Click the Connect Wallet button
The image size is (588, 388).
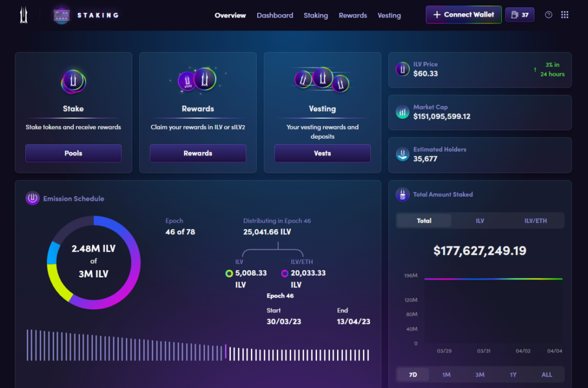(x=463, y=14)
